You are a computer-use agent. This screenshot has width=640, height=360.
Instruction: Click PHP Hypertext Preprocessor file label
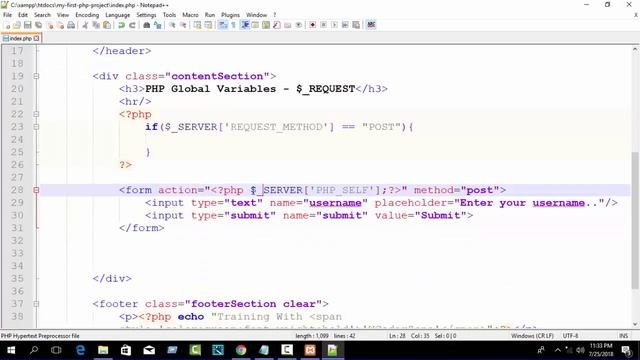coord(40,336)
